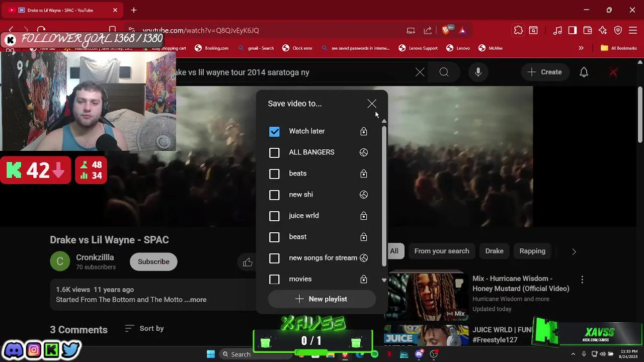Enable the juice wrld playlist checkbox
Screen dimensions: 644x362
(274, 216)
